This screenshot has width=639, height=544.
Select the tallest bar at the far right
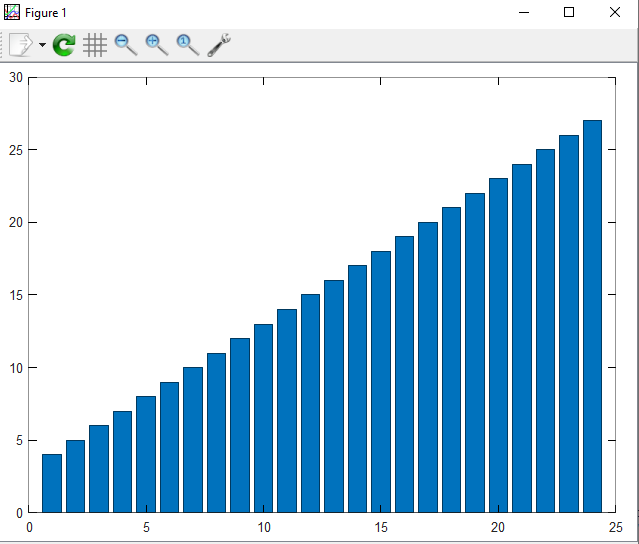point(592,316)
